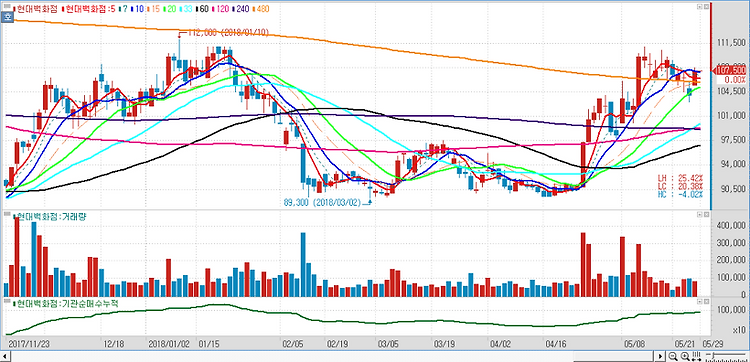Click the HC : -4.02% statistic
Screen dimensions: 750x362
[680, 194]
